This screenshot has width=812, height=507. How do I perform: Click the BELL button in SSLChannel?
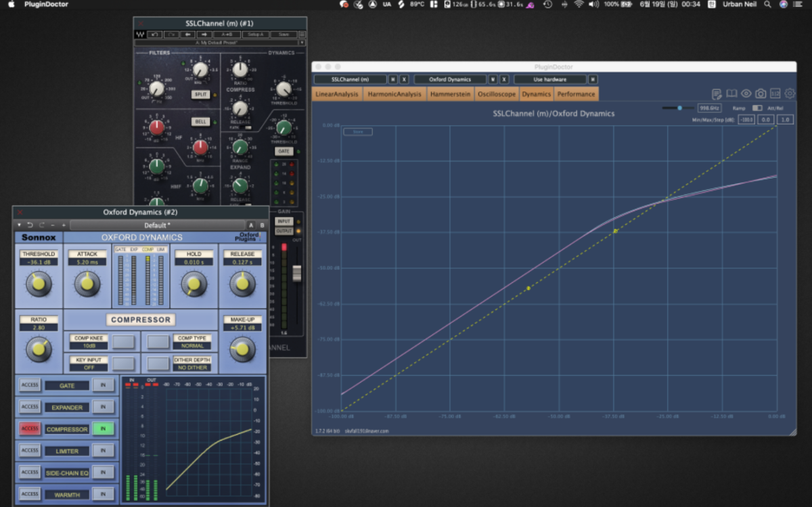coord(200,122)
